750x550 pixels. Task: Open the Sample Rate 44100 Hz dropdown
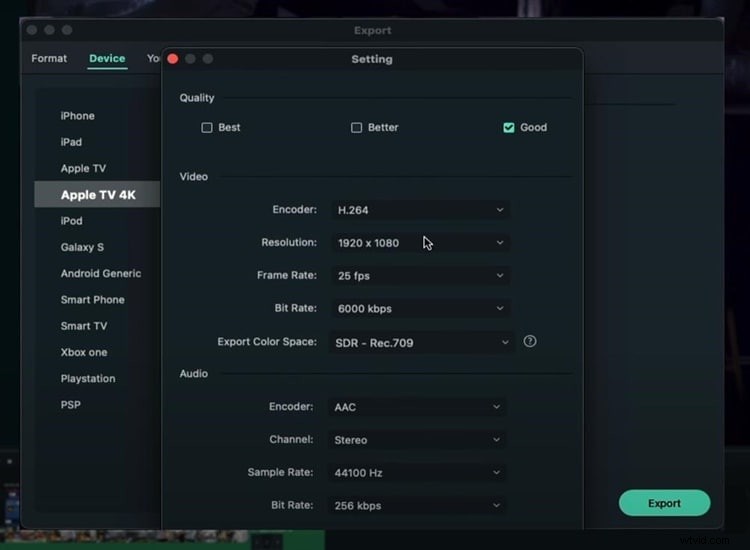tap(417, 473)
